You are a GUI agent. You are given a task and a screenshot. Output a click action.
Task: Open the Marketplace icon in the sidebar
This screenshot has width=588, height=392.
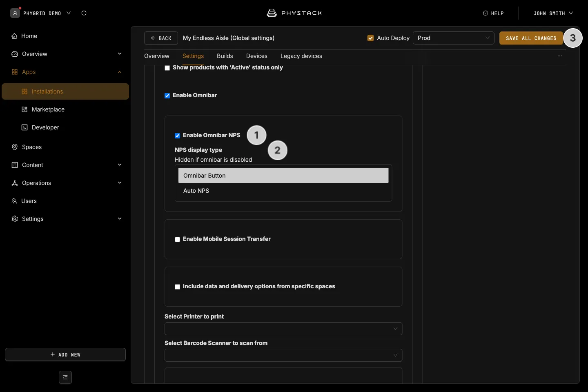24,109
